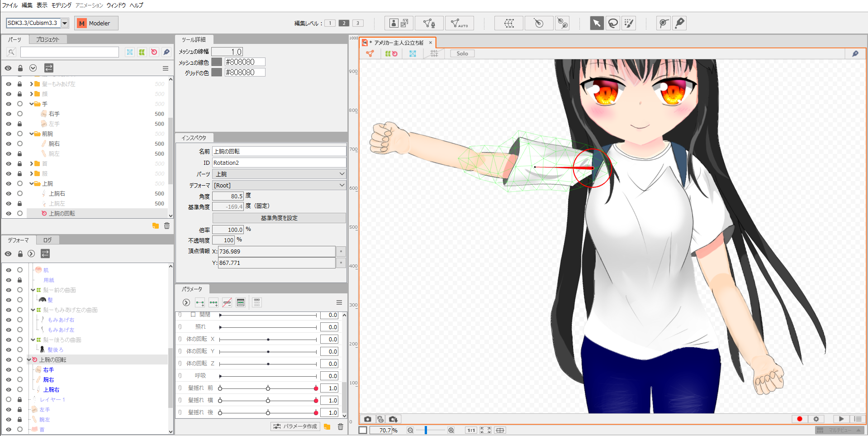
Task: Switch to the プロジェクト tab
Action: coord(47,40)
